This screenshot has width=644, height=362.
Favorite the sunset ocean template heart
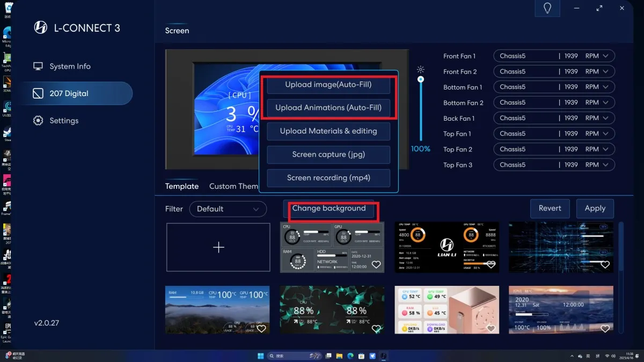pyautogui.click(x=605, y=328)
